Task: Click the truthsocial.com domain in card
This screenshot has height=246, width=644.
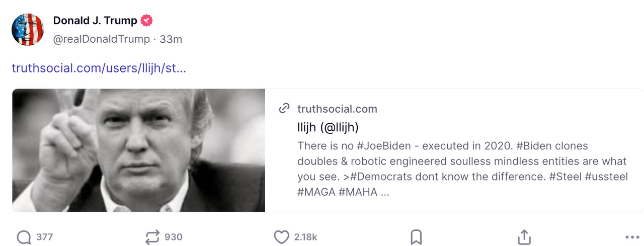Action: [337, 109]
